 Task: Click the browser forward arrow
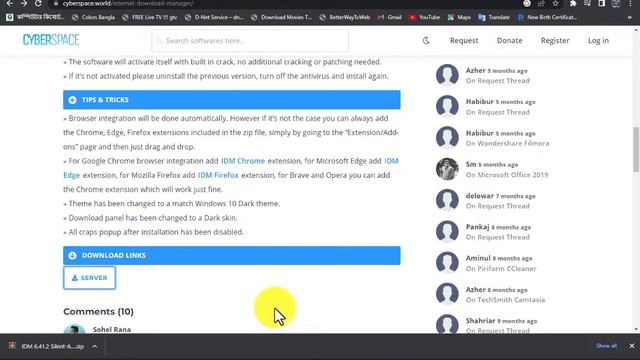coord(24,3)
